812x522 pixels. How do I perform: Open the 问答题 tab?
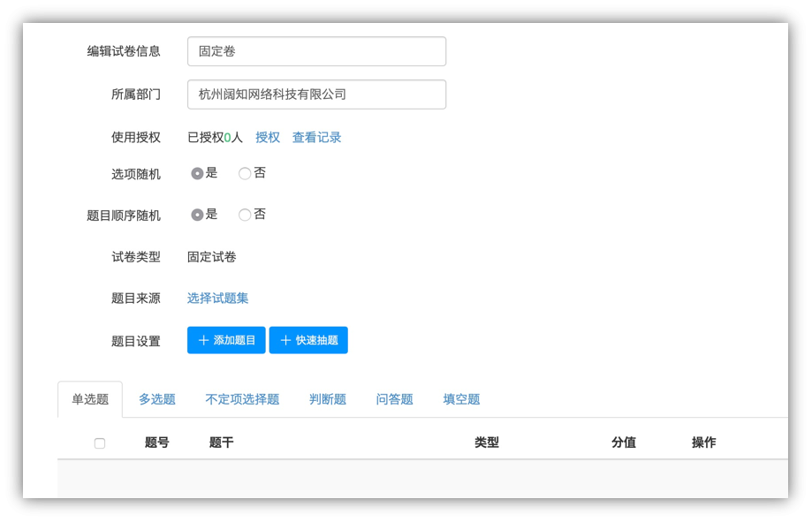tap(395, 399)
